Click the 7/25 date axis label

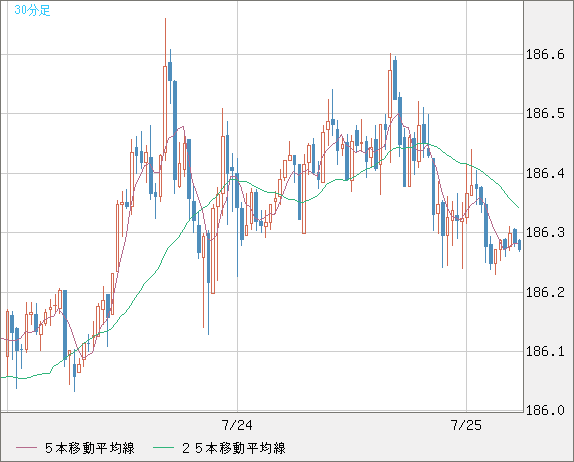click(466, 425)
